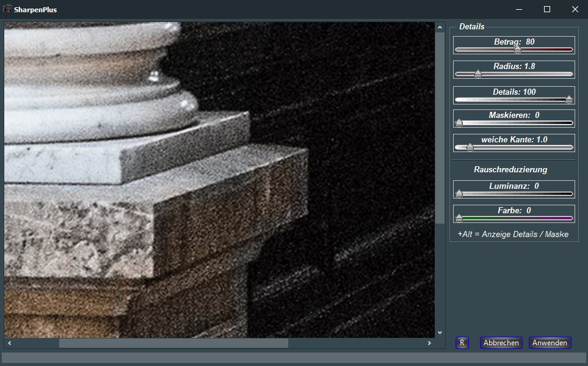Maximize the SharpenPlus window
This screenshot has width=588, height=366.
pyautogui.click(x=547, y=9)
